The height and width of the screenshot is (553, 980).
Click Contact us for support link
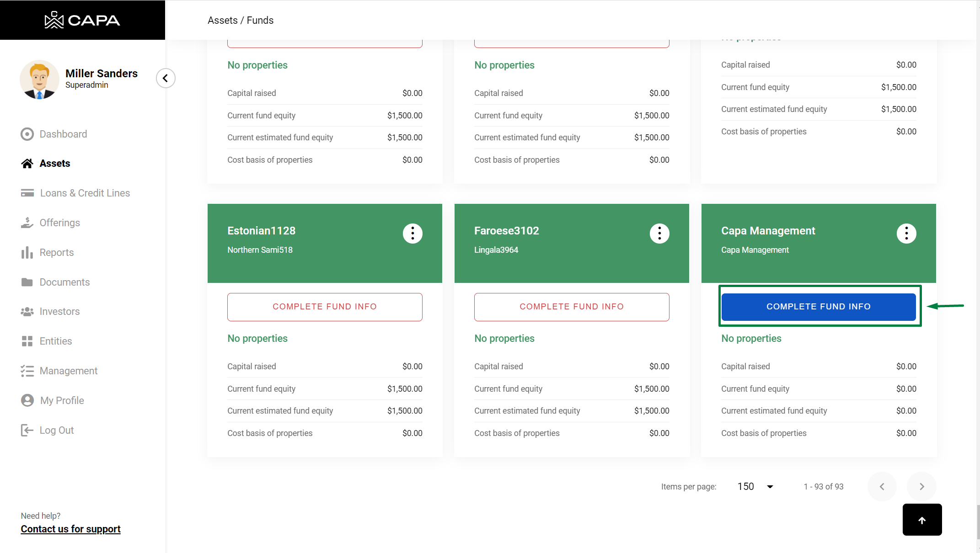[x=70, y=529]
